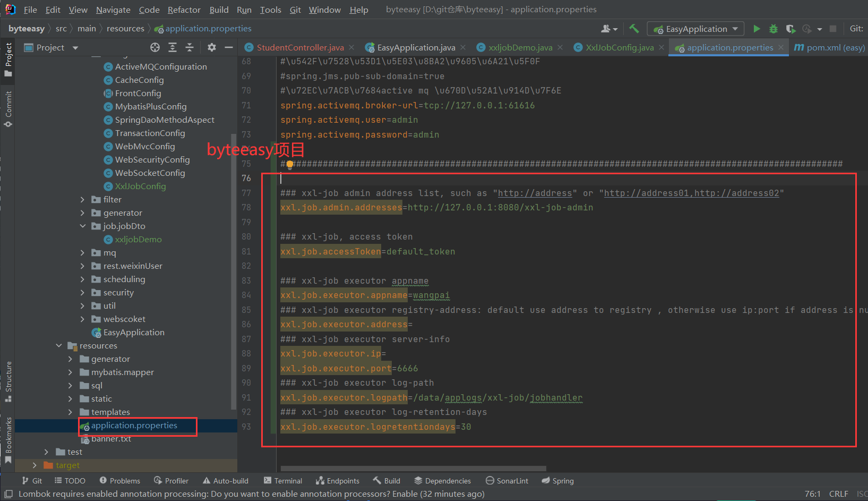
Task: Expand the mq folder
Action: click(x=82, y=253)
